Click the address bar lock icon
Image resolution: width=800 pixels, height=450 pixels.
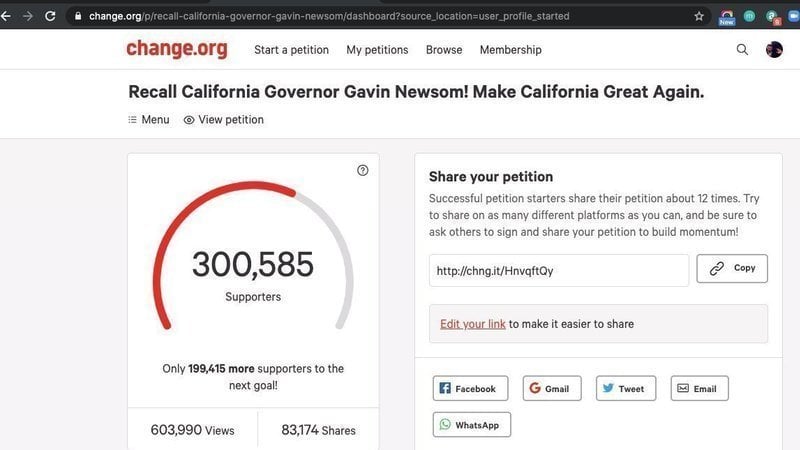pos(77,16)
